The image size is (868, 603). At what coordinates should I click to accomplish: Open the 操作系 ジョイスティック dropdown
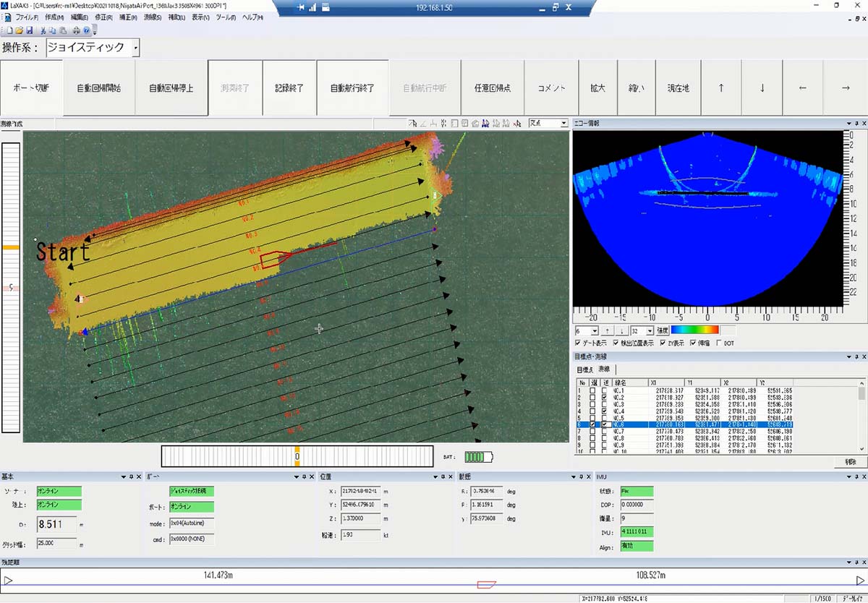[135, 48]
